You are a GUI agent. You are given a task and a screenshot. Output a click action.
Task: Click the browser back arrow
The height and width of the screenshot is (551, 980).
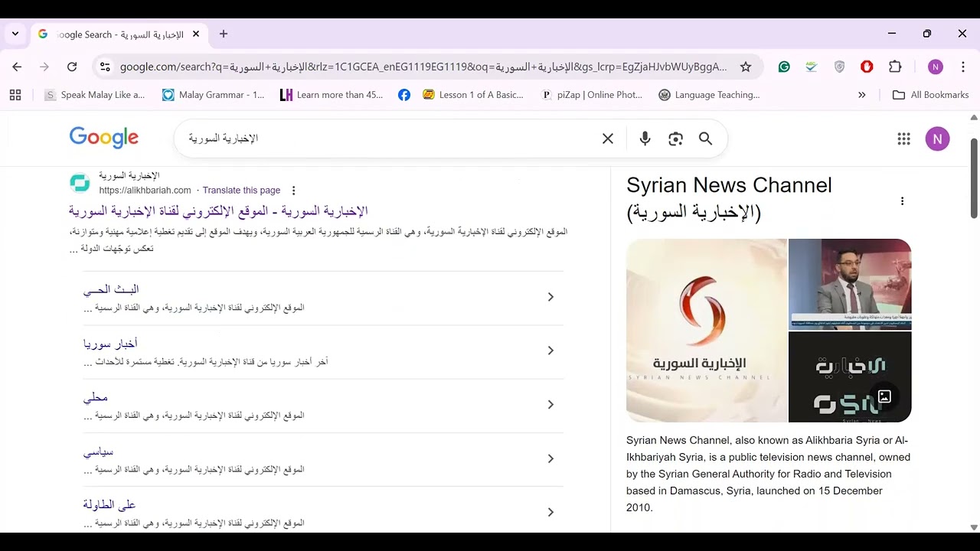tap(17, 67)
